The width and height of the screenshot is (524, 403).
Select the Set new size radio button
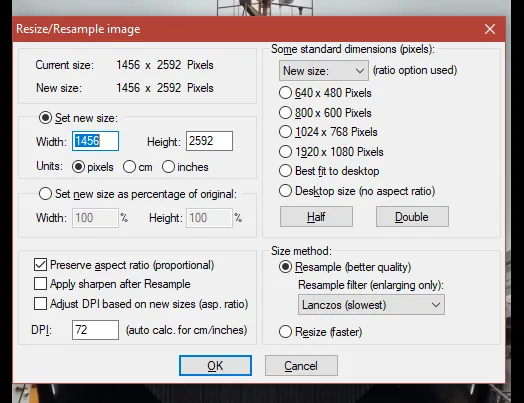click(x=45, y=118)
